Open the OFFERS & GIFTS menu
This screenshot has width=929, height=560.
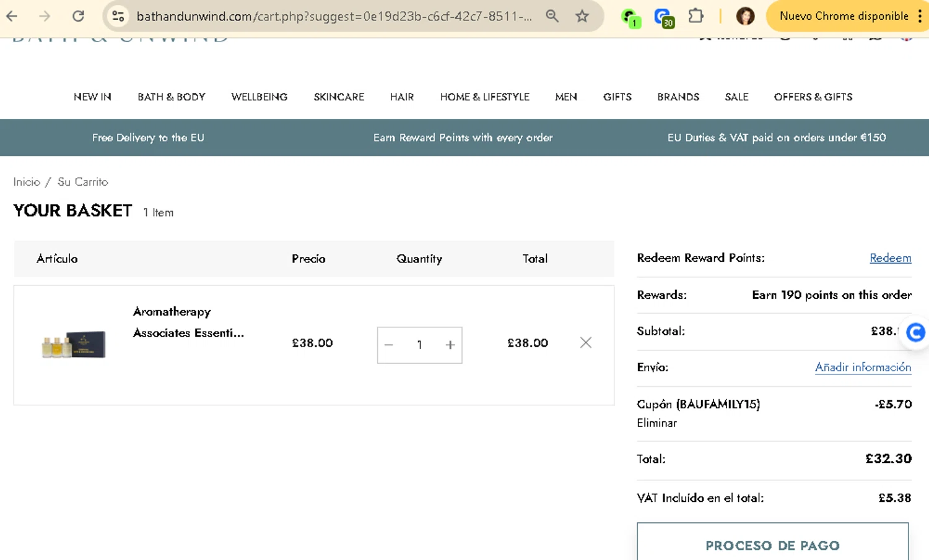[x=813, y=97]
